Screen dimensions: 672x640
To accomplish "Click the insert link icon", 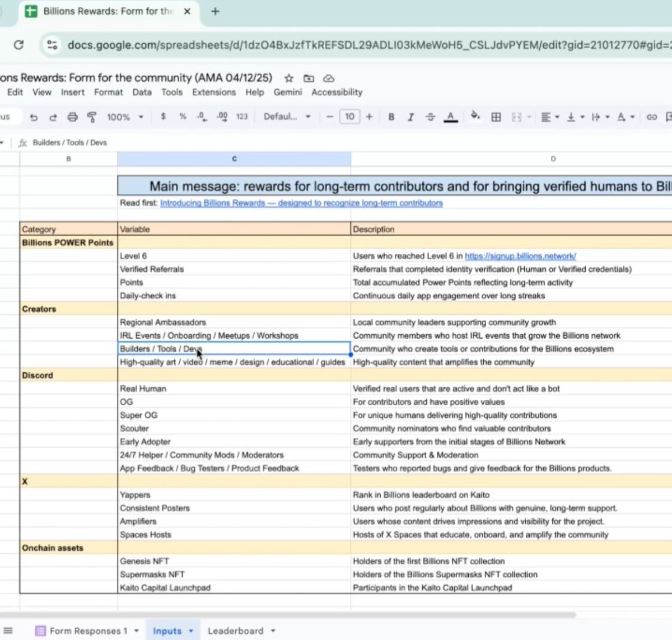I will pos(651,117).
